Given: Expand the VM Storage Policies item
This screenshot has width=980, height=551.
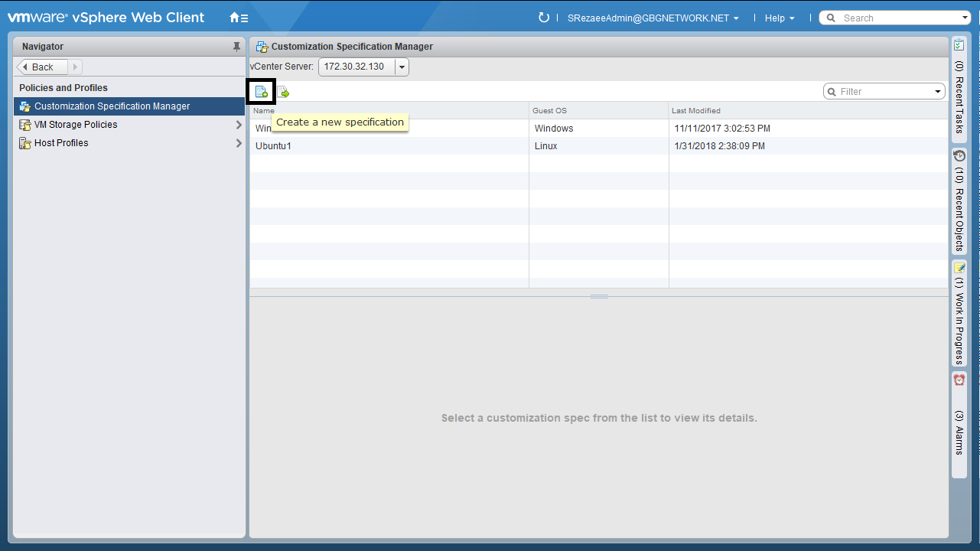Looking at the screenshot, I should [239, 125].
